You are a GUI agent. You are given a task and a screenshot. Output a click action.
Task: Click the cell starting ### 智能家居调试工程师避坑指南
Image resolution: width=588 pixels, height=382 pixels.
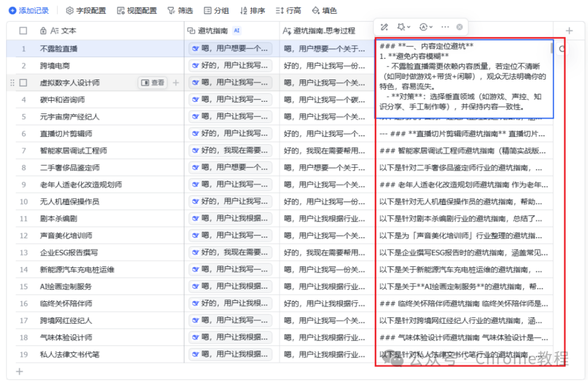[x=464, y=151]
